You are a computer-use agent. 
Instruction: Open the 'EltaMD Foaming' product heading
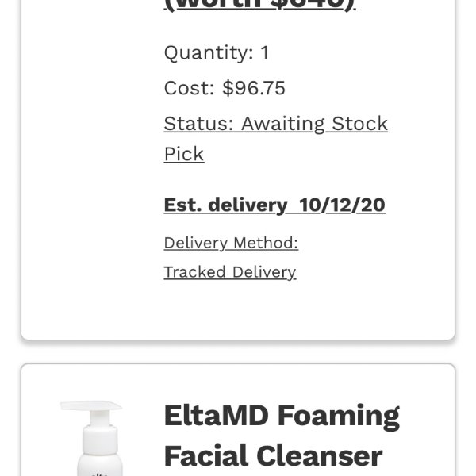coord(282,416)
